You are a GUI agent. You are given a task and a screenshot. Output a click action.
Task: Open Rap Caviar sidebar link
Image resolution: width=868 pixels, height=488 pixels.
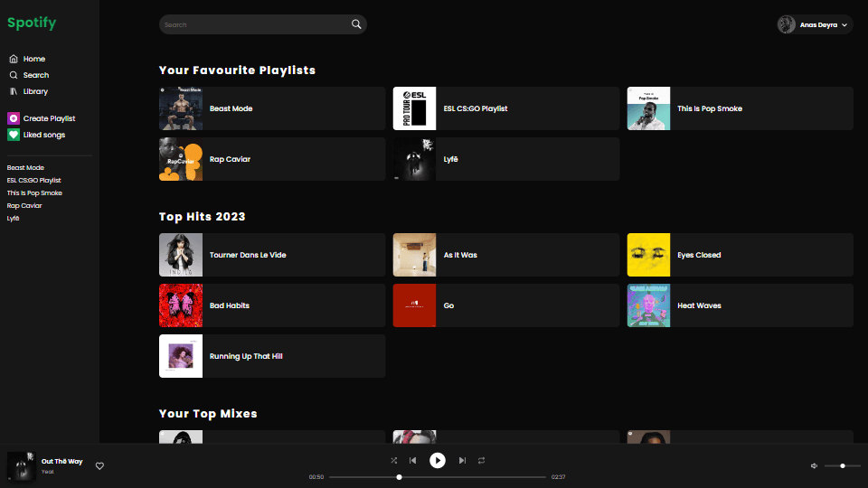[x=24, y=205]
